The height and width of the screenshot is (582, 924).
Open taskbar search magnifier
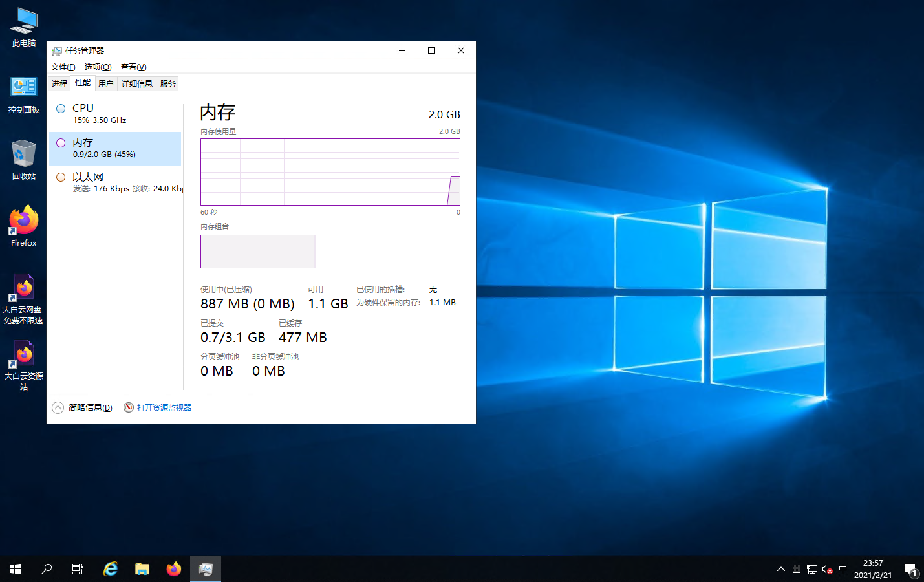pyautogui.click(x=47, y=569)
